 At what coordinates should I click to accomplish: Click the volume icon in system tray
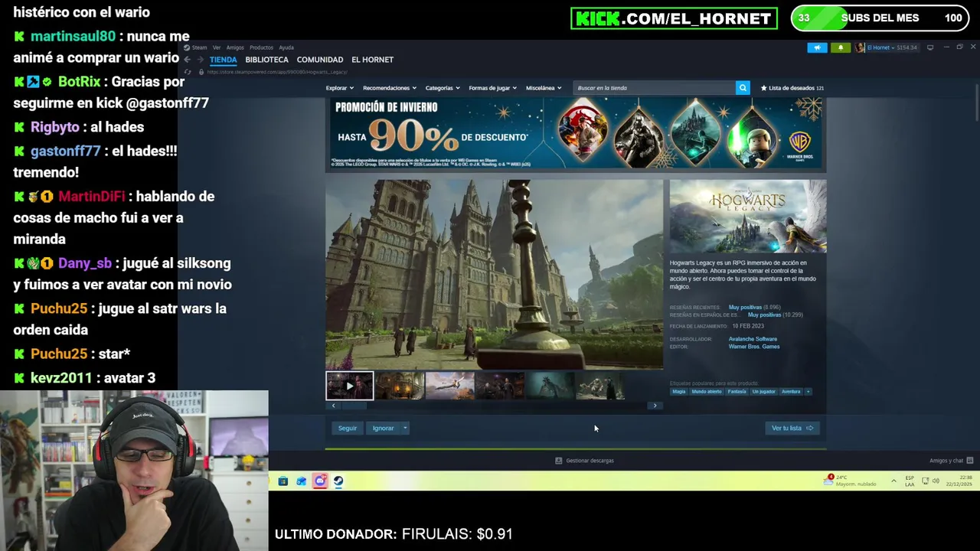tap(936, 481)
